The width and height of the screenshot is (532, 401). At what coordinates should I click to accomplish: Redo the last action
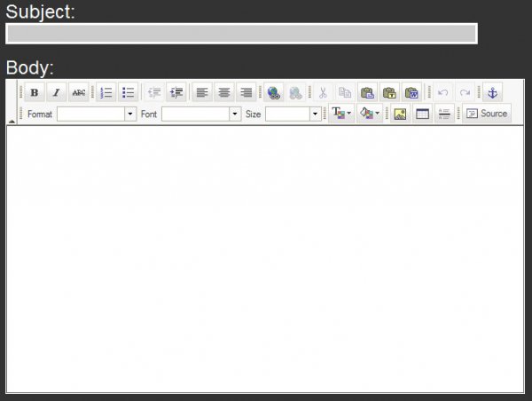point(465,92)
